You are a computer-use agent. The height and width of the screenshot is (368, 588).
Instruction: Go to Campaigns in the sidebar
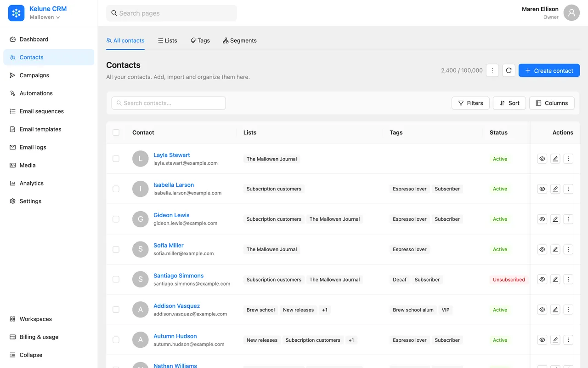pos(49,75)
